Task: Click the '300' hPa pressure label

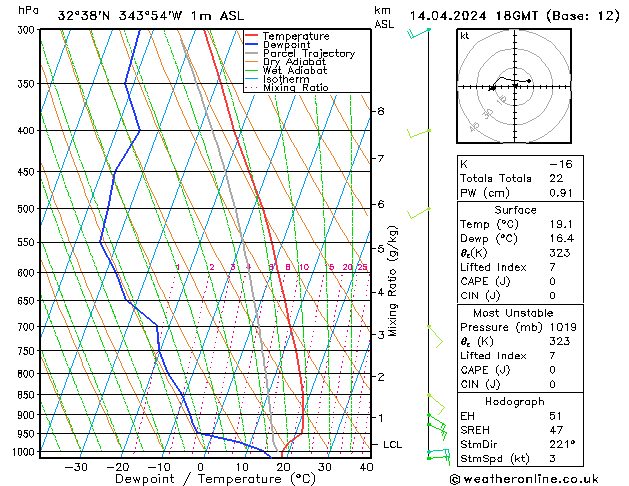Action: click(x=28, y=30)
